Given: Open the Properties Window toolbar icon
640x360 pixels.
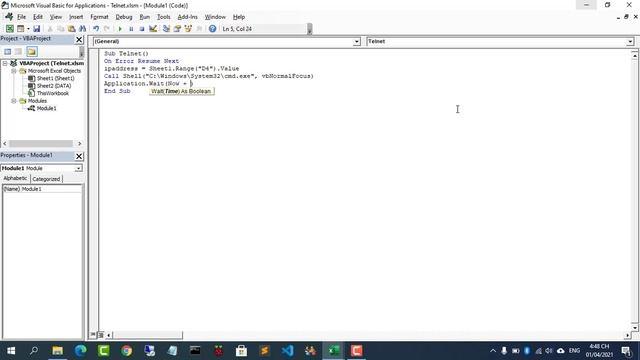Looking at the screenshot, I should pos(177,29).
